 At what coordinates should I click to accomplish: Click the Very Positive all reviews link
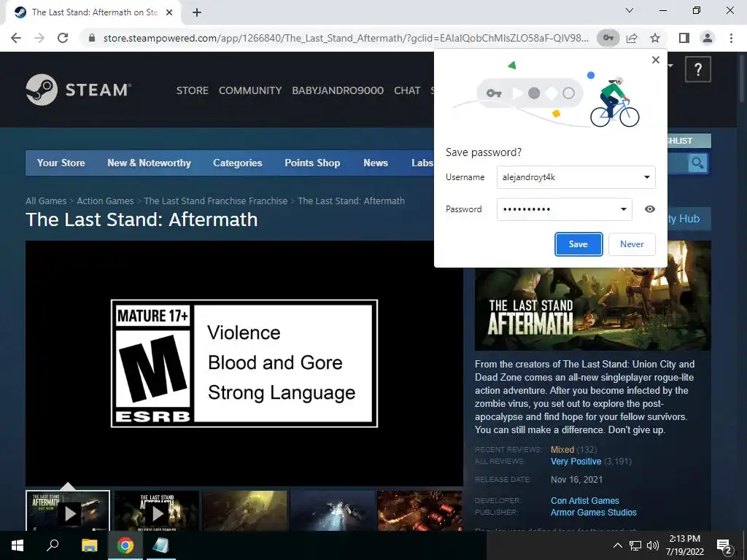[576, 462]
